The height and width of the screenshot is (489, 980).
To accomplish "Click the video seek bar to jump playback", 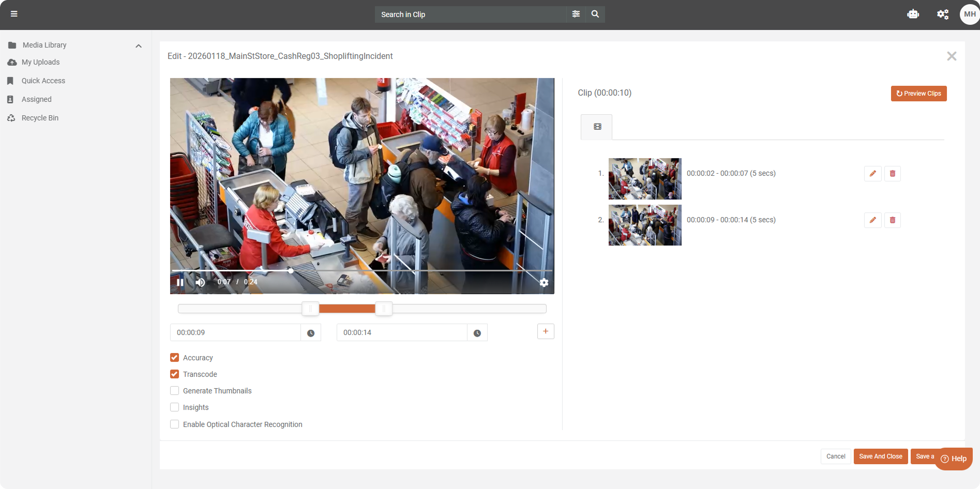I will coord(362,270).
